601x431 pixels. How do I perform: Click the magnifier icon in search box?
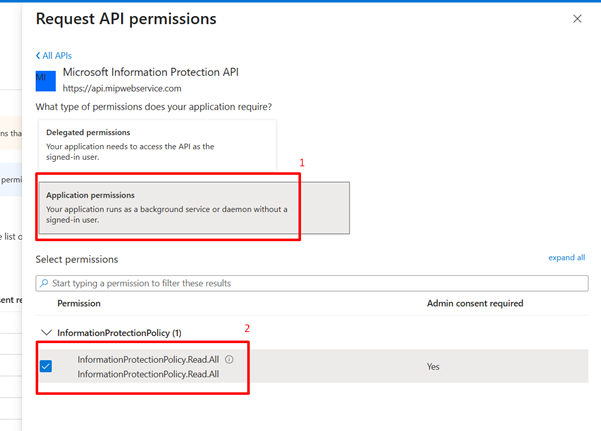coord(44,284)
